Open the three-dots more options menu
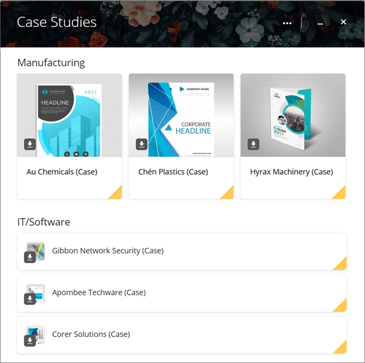The height and width of the screenshot is (363, 365). [287, 23]
